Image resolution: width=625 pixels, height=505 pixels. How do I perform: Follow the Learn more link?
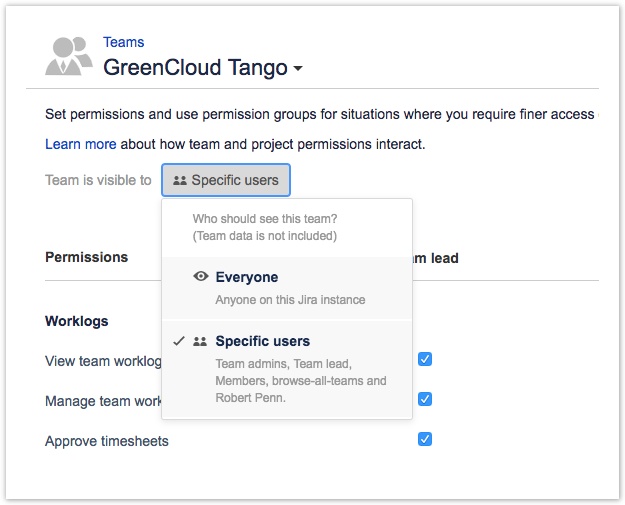80,144
